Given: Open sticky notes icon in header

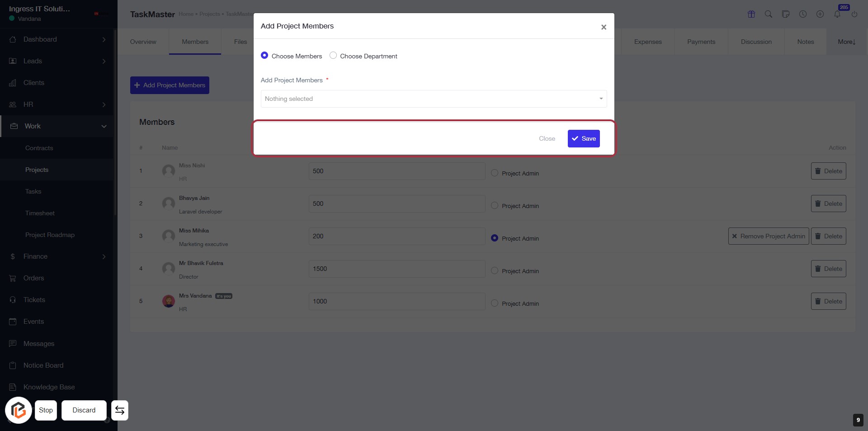Looking at the screenshot, I should [x=786, y=14].
